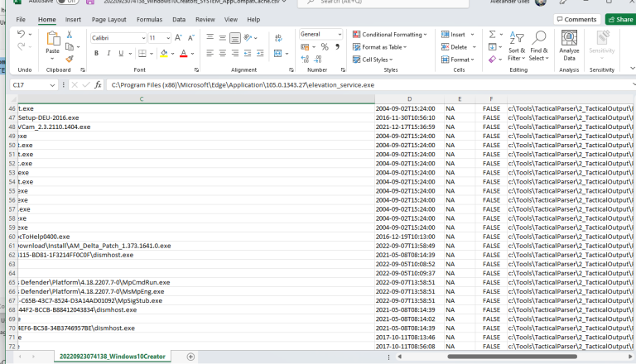Click Merge & Center icon
The width and height of the screenshot is (636, 364).
click(x=278, y=53)
